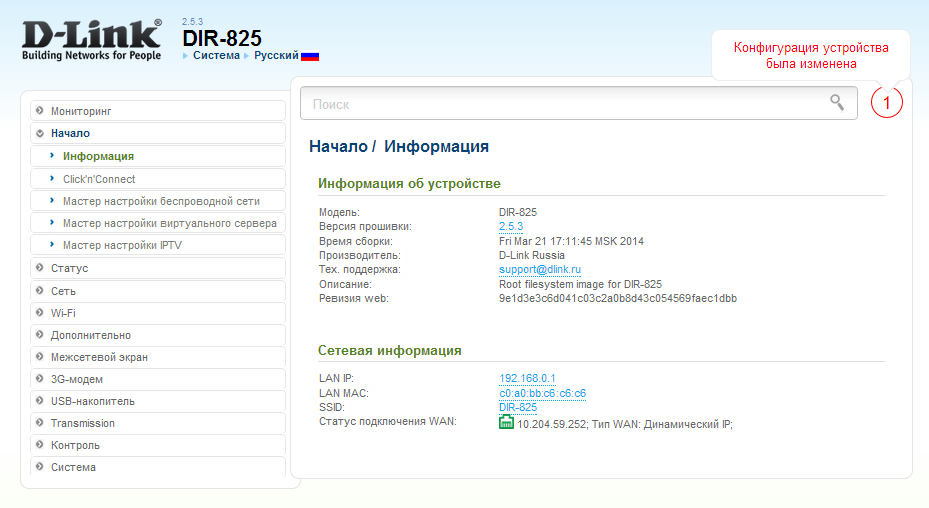Open Мастер настройки виртуального сервера
The image size is (929, 508).
158,223
